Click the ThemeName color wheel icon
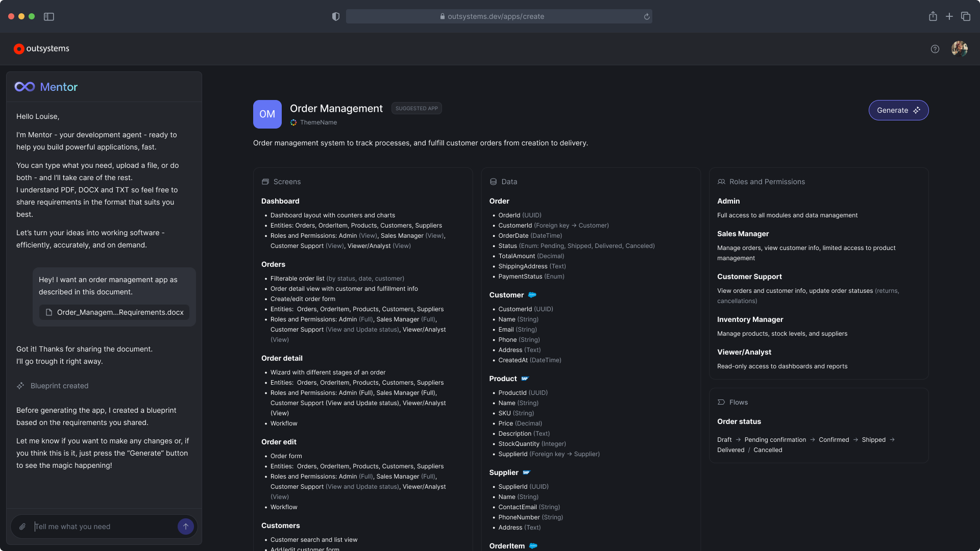980x551 pixels. click(293, 122)
